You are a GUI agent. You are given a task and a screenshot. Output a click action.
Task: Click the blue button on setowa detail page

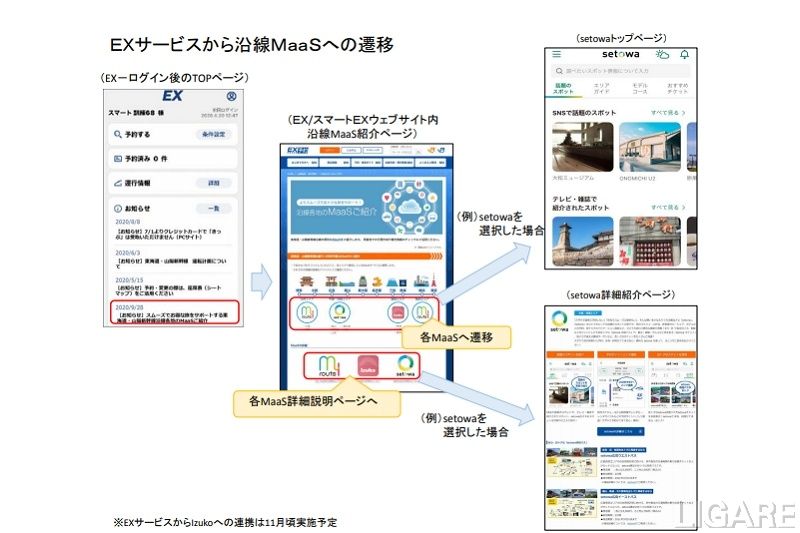click(620, 431)
